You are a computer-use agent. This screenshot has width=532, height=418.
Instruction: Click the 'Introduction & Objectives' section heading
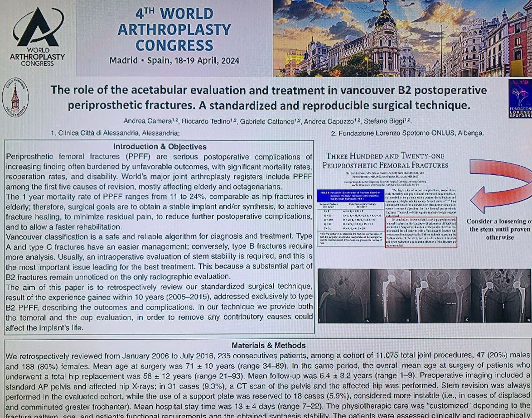(x=160, y=146)
